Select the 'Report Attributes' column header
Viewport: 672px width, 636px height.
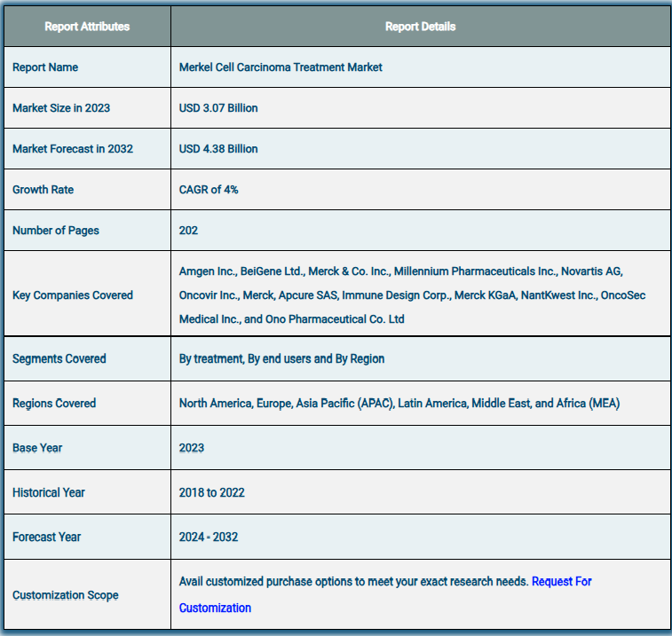pos(87,27)
